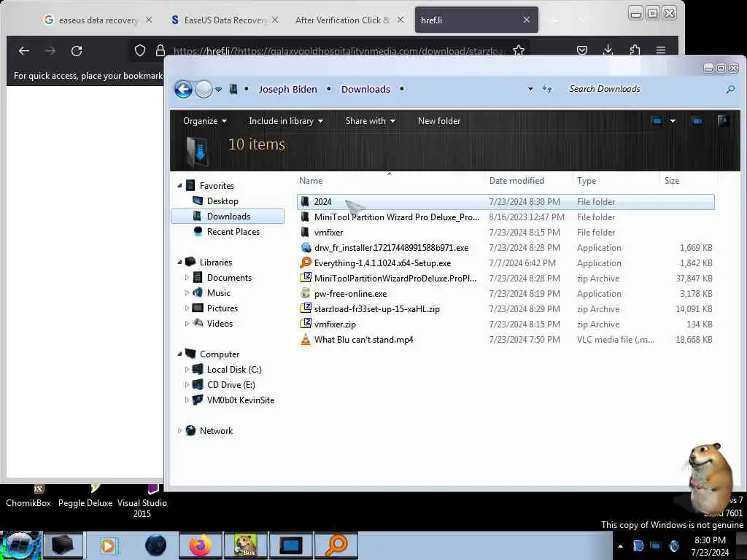Select the 2024 folder icon
Image resolution: width=747 pixels, height=560 pixels.
click(x=305, y=202)
